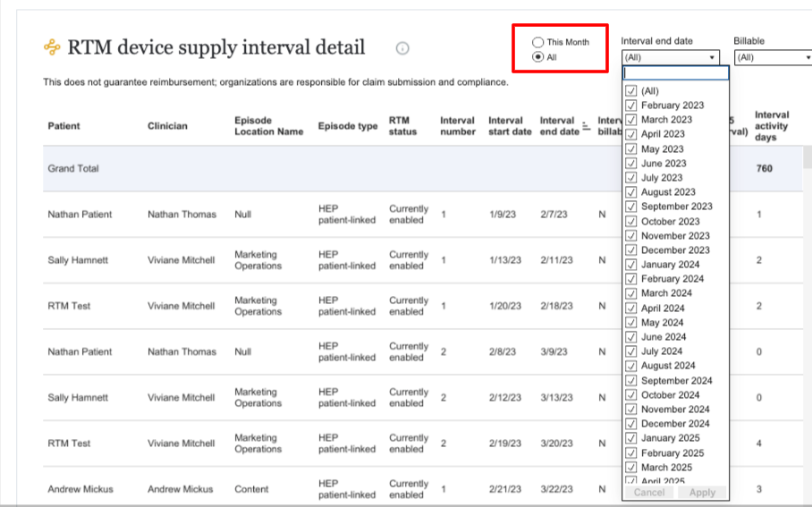This screenshot has width=812, height=507.
Task: Toggle the November 2024 checkbox
Action: 630,410
